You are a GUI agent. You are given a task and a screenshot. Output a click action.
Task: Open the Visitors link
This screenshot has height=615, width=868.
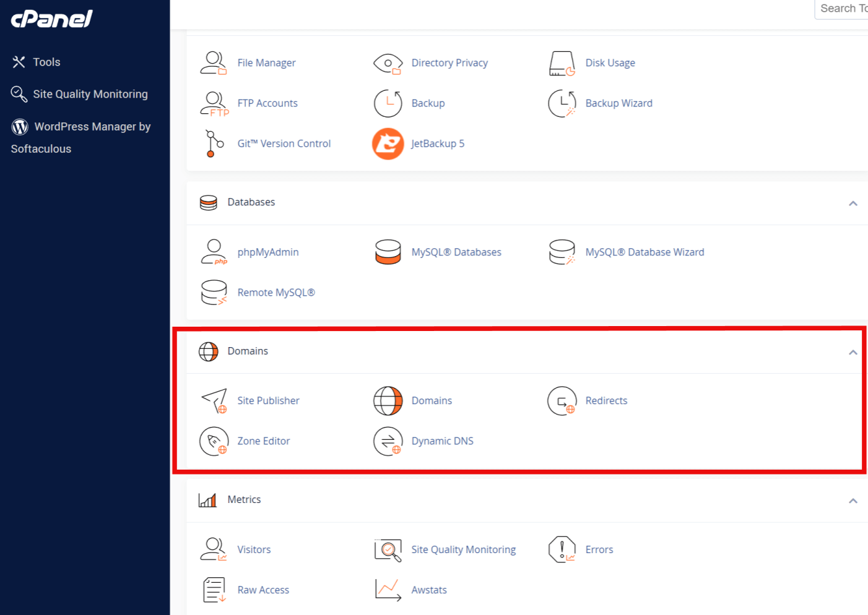pyautogui.click(x=254, y=549)
